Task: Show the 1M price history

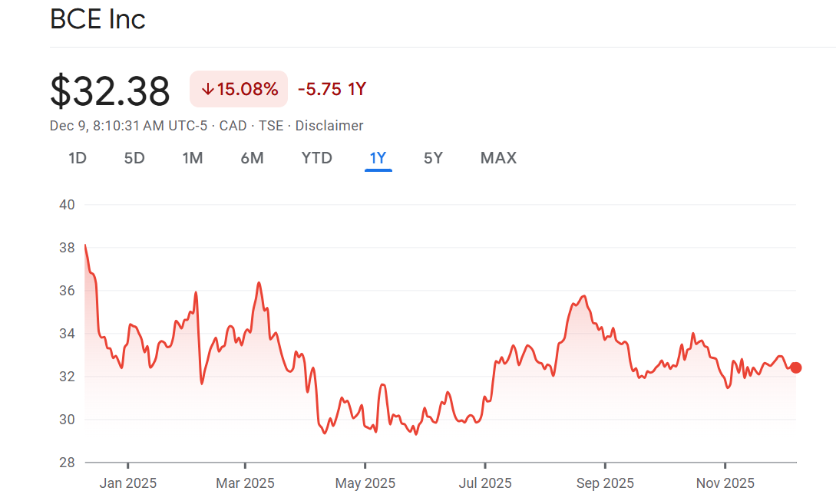Action: (x=193, y=158)
